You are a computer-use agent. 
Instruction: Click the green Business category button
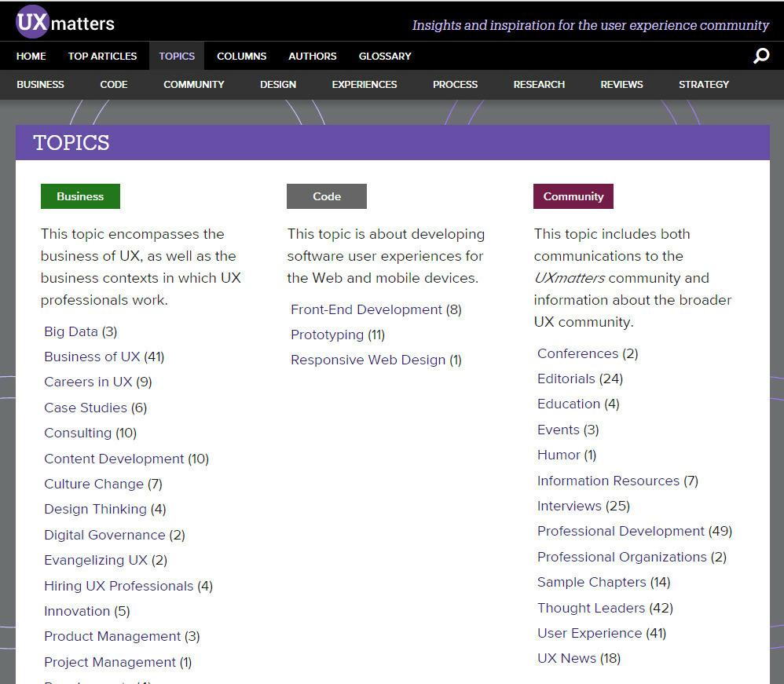pyautogui.click(x=80, y=196)
